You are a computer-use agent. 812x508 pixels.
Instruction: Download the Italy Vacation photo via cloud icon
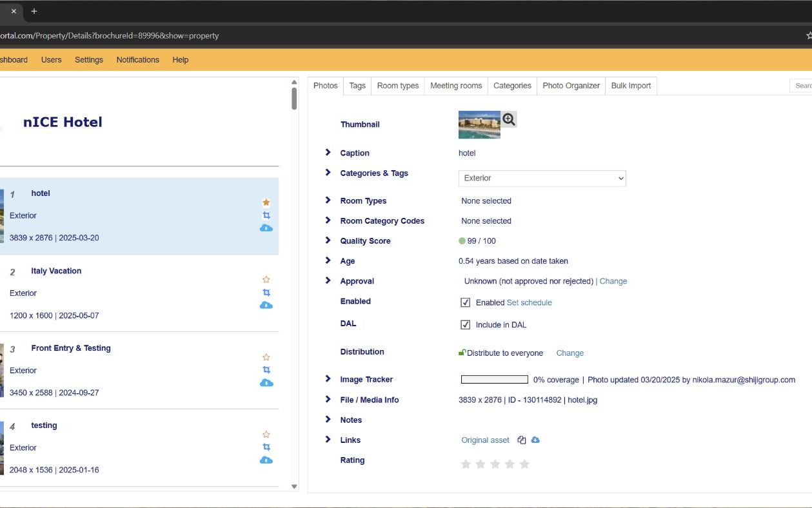pyautogui.click(x=266, y=305)
